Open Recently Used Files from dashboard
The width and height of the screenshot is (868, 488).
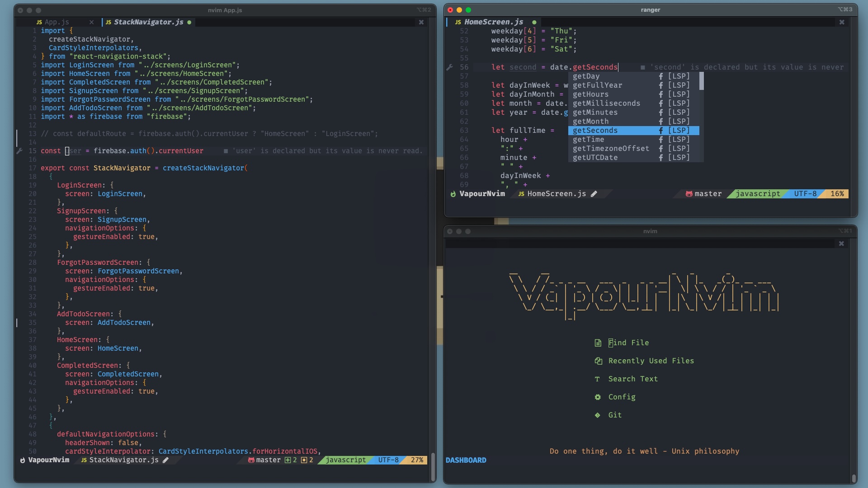[651, 361]
